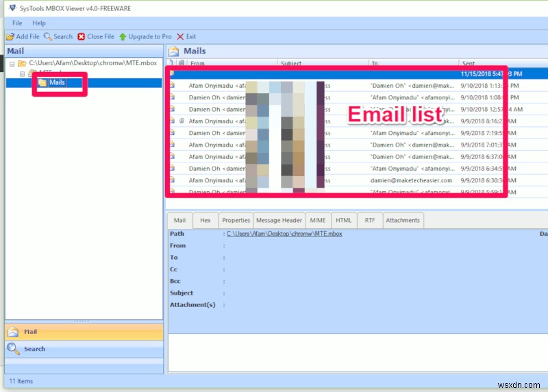Image resolution: width=548 pixels, height=392 pixels.
Task: Click the Close File button label
Action: coord(101,37)
